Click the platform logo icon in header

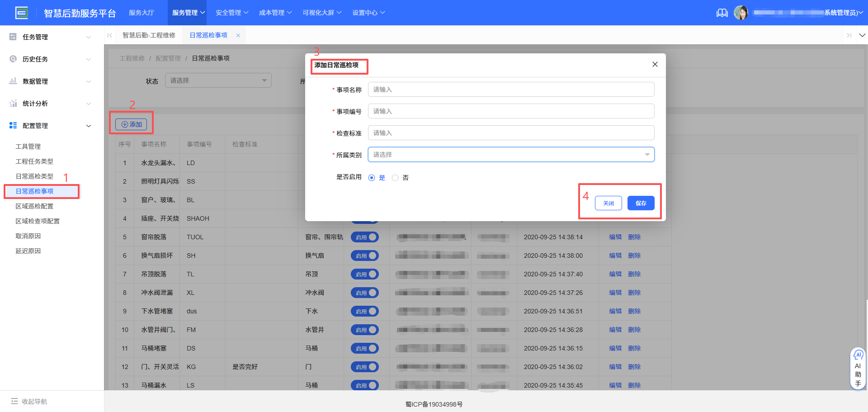[x=21, y=13]
